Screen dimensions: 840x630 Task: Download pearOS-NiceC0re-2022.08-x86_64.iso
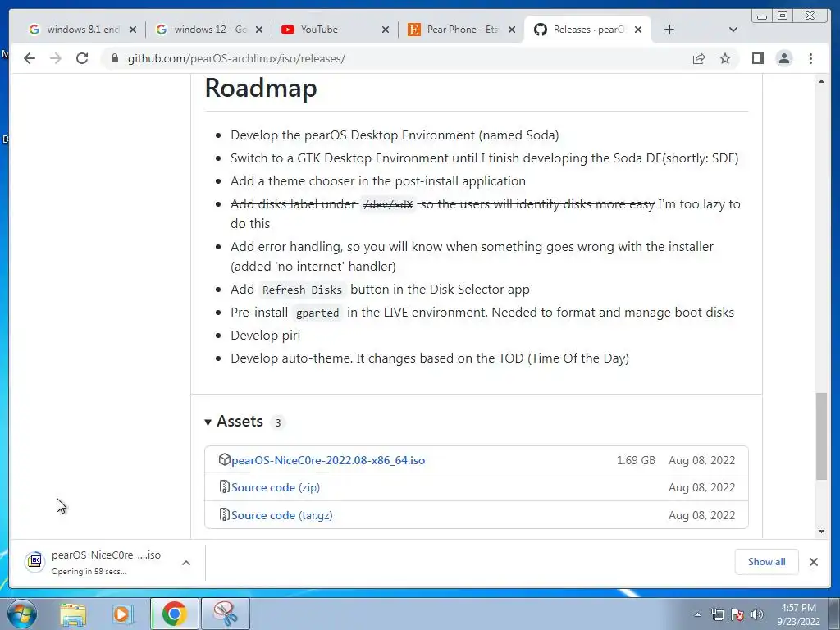(x=328, y=460)
